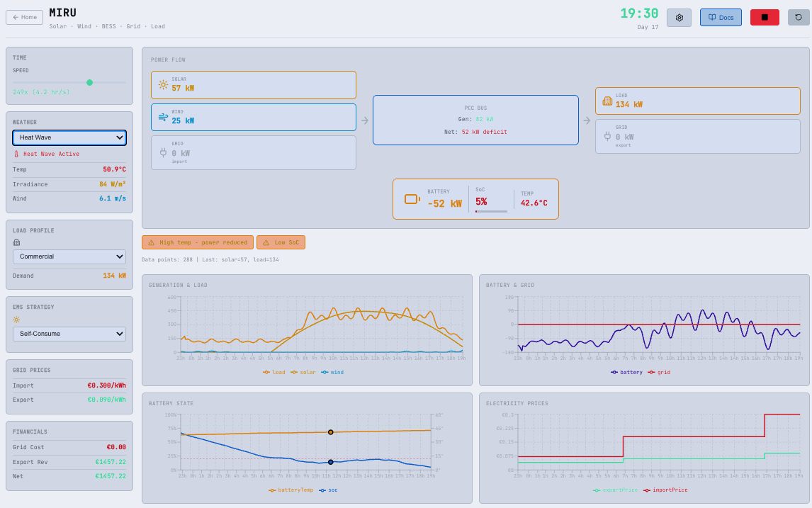812x508 pixels.
Task: Click the PCC Bus card
Action: [475, 120]
